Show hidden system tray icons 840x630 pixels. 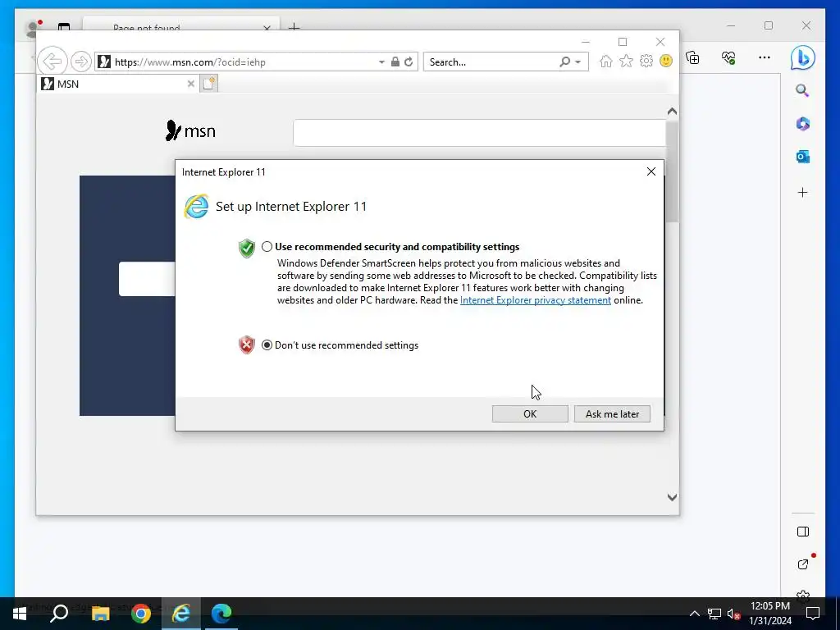click(694, 614)
